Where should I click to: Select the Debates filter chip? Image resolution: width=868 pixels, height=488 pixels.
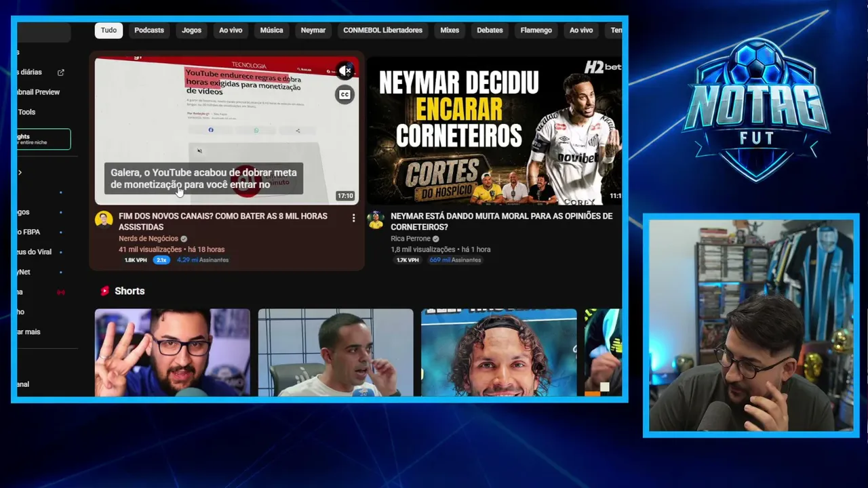coord(490,30)
